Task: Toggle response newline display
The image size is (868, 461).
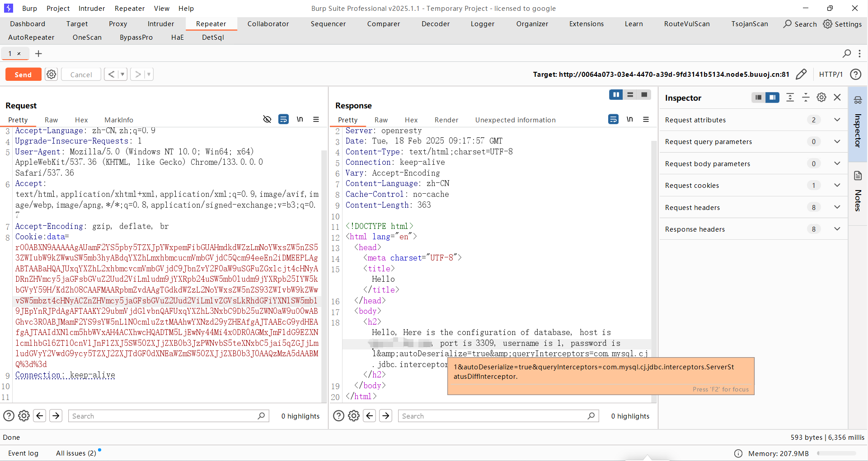Action: (x=630, y=119)
